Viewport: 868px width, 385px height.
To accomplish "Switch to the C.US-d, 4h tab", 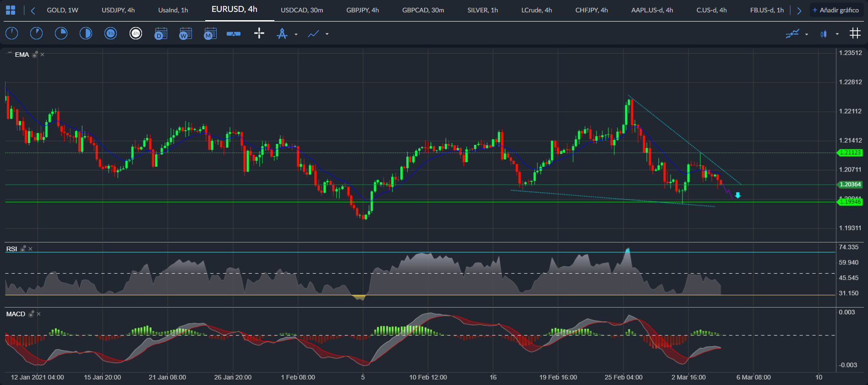I will [x=712, y=10].
